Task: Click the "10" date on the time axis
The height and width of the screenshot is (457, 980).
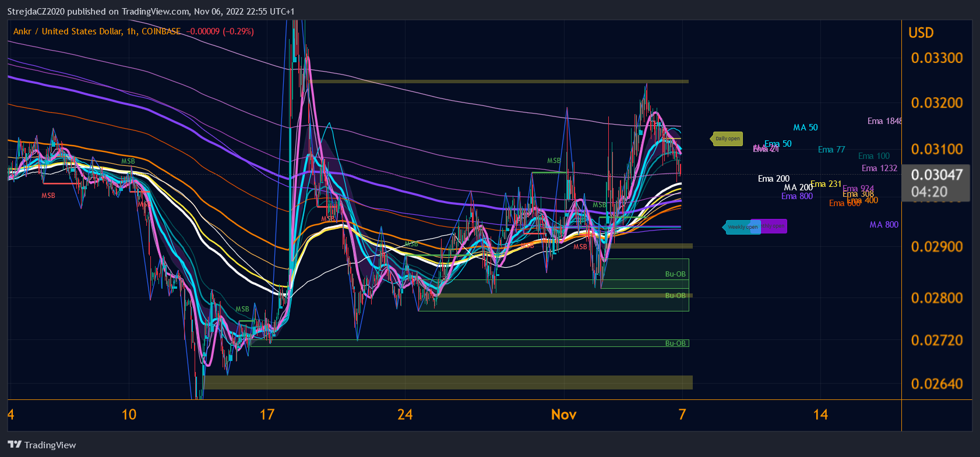Action: click(129, 415)
